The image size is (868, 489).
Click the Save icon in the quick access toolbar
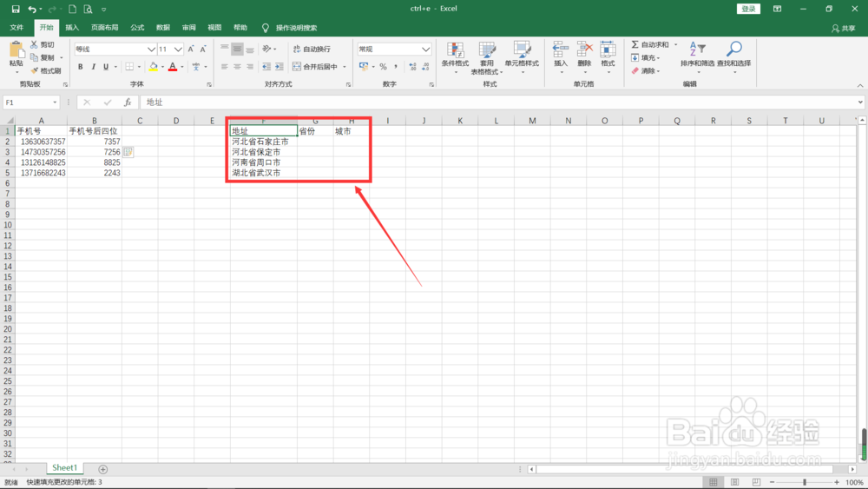[16, 9]
